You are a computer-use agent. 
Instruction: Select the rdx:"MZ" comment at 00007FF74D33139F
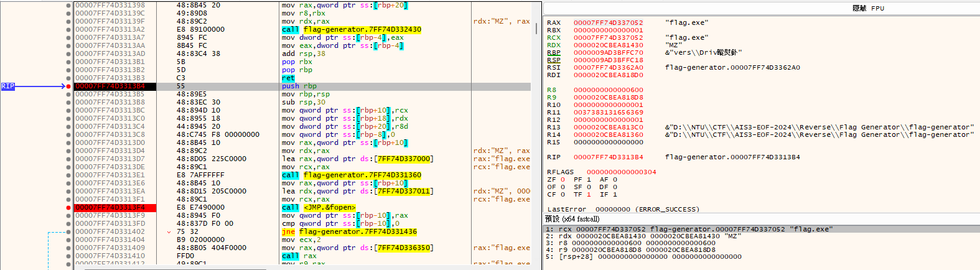click(502, 22)
